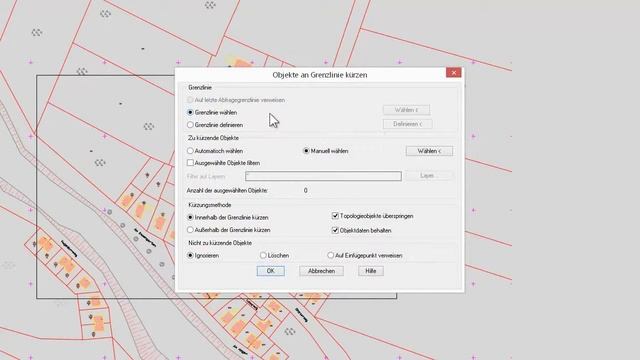Click the dialog title 'Objekte an Grenzlinie kürzen'
The width and height of the screenshot is (640, 360).
pos(320,75)
